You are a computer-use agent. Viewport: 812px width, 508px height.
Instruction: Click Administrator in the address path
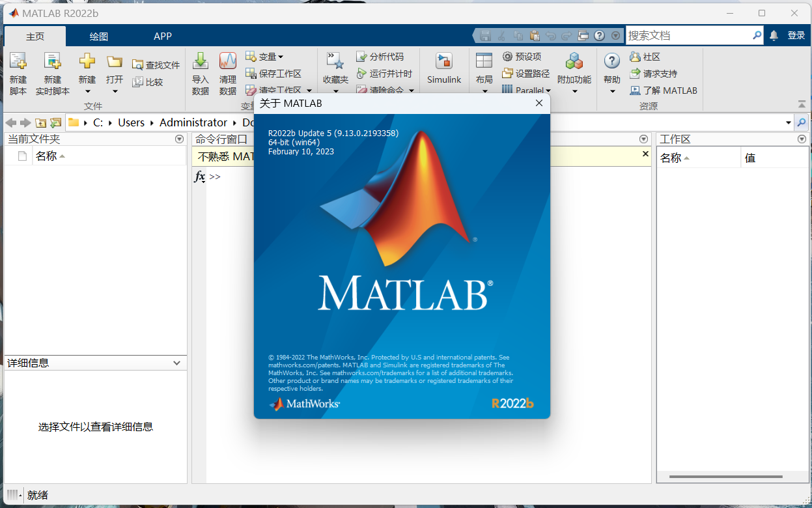pos(193,122)
